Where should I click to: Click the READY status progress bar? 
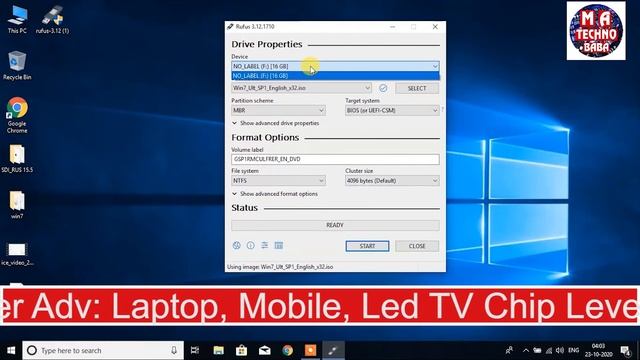point(335,225)
